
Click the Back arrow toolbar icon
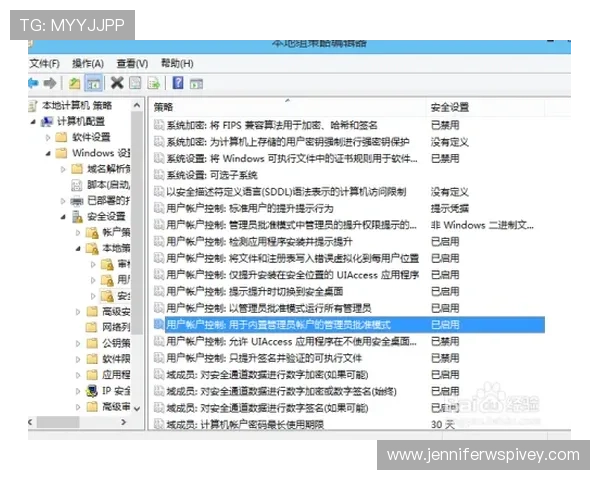pos(32,83)
